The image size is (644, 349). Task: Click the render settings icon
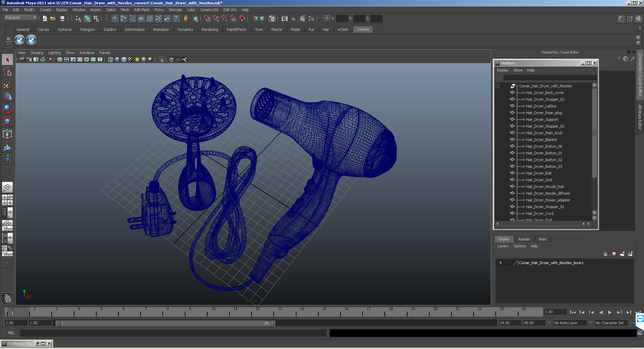pyautogui.click(x=311, y=18)
